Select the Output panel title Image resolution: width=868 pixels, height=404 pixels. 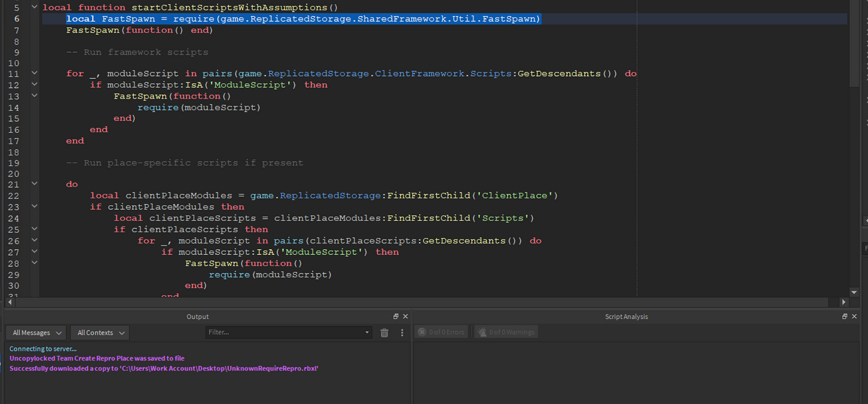[x=198, y=316]
